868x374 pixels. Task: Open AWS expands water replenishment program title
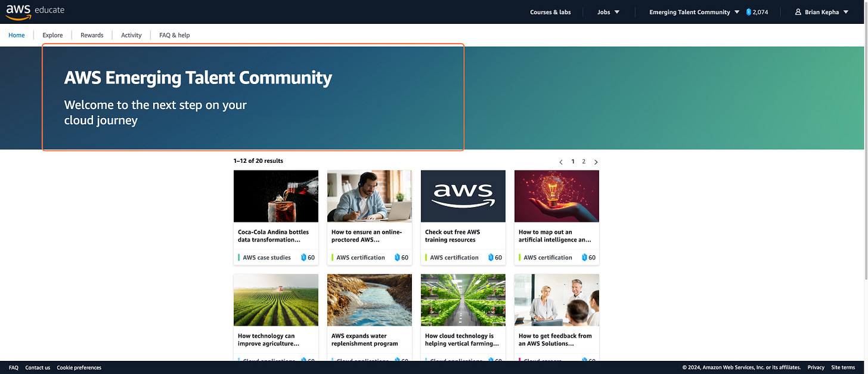click(364, 340)
